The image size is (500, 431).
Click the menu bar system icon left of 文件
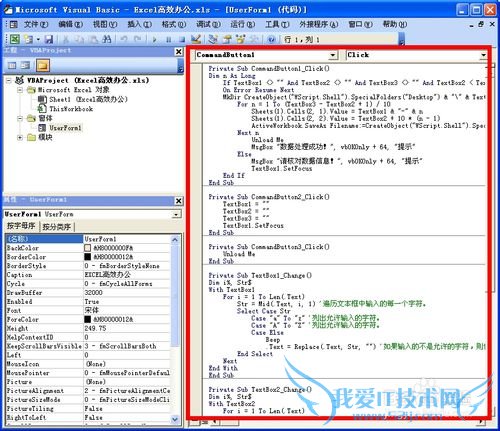pyautogui.click(x=13, y=24)
